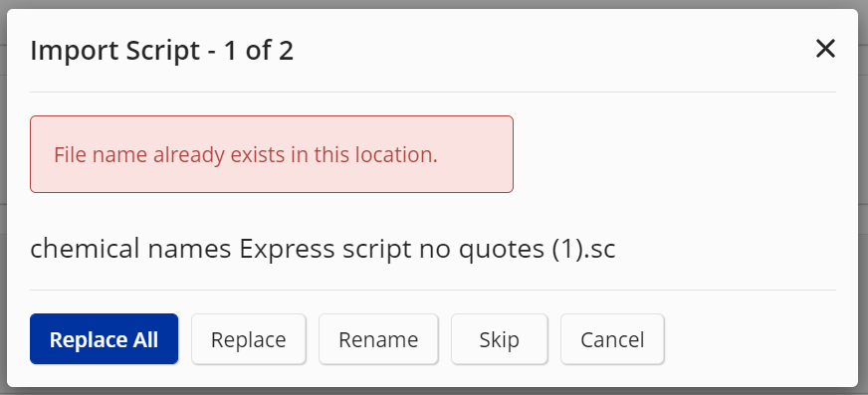Screen dimensions: 868x395
Task: Click the '(1).sc' part of the filename
Action: (x=583, y=249)
